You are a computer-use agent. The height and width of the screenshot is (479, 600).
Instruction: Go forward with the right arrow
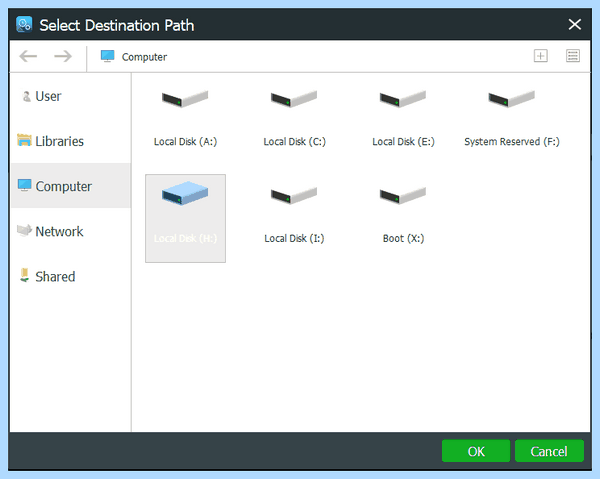(x=63, y=56)
